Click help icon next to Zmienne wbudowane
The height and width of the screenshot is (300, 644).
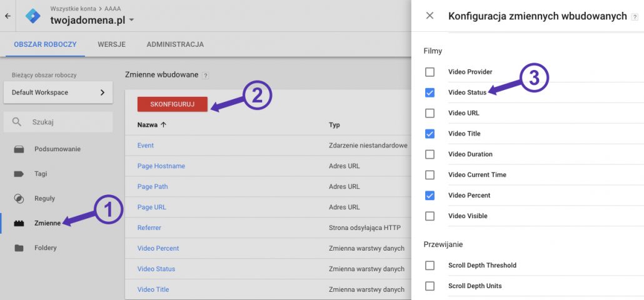[x=205, y=75]
